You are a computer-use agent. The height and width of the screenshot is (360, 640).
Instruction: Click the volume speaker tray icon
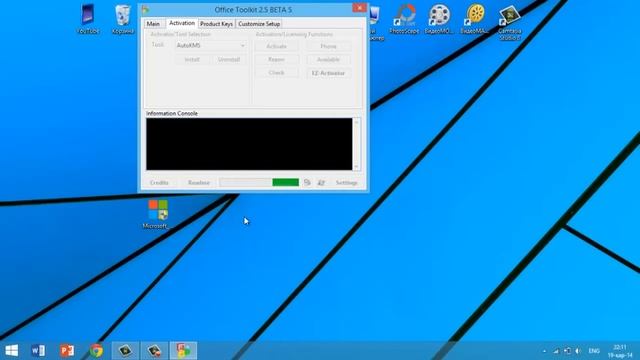578,351
